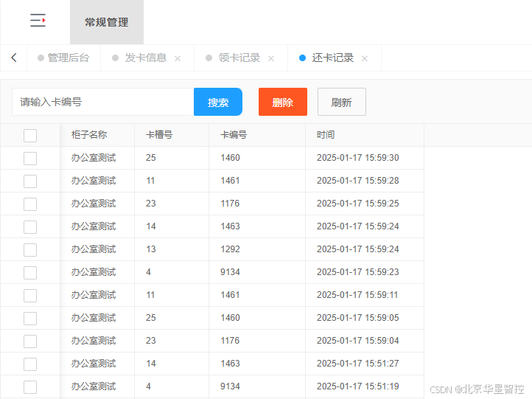This screenshot has width=532, height=399.
Task: Click the timestamp 2025-01-17 15:59:11
Action: [x=357, y=295]
